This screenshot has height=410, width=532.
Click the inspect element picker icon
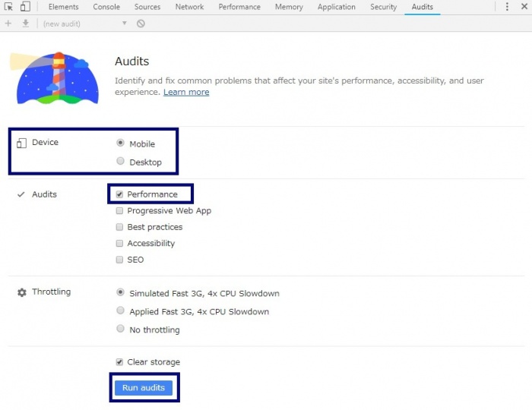[x=8, y=7]
